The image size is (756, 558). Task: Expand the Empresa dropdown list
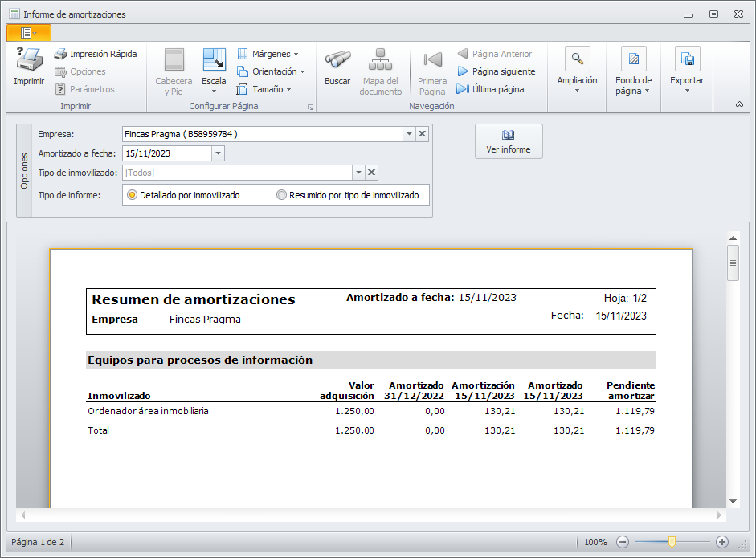[x=408, y=134]
